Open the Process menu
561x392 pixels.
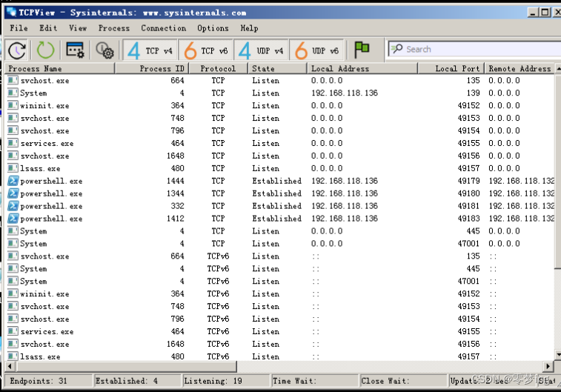click(x=114, y=28)
